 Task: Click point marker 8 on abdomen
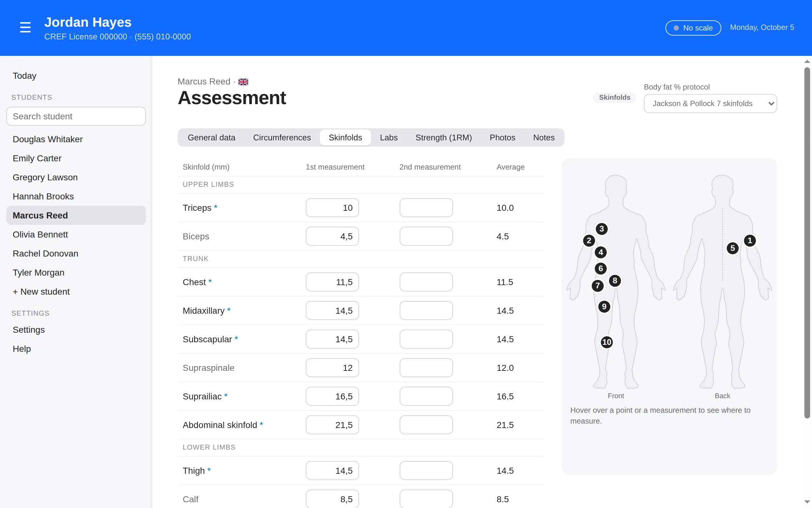[615, 281]
